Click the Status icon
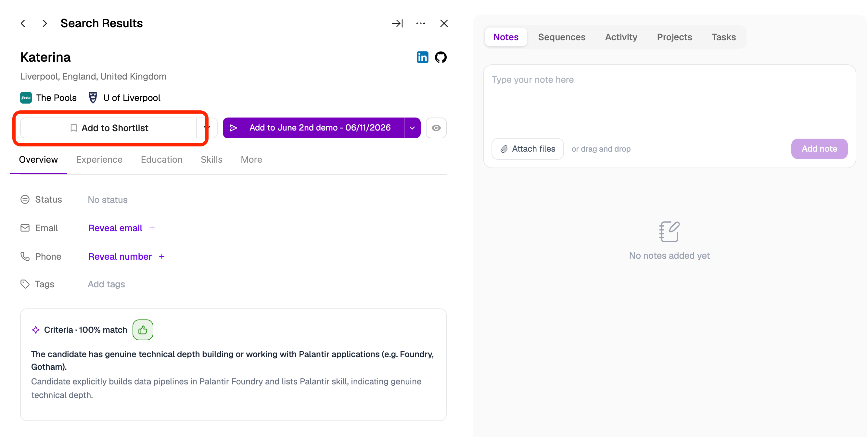This screenshot has height=437, width=868. [x=25, y=199]
